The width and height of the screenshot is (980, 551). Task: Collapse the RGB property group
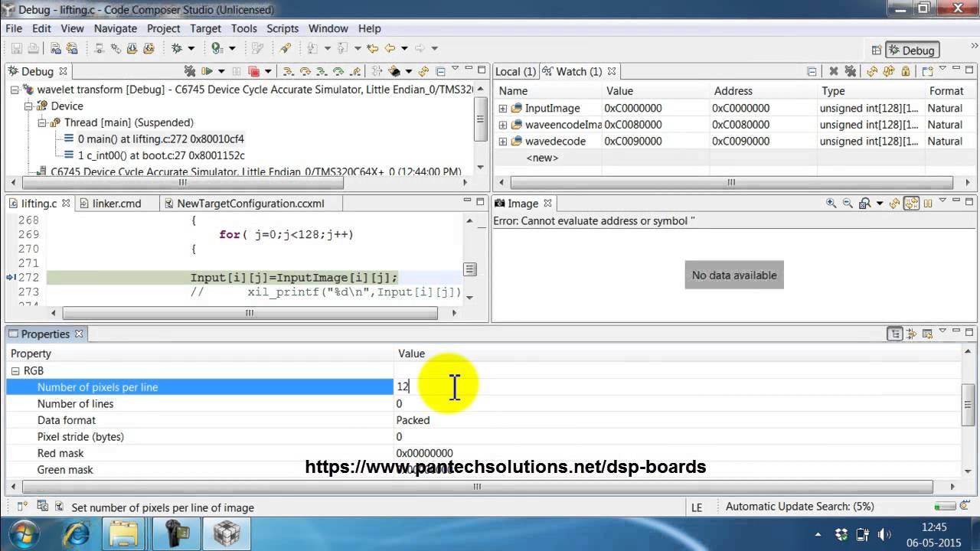[15, 370]
